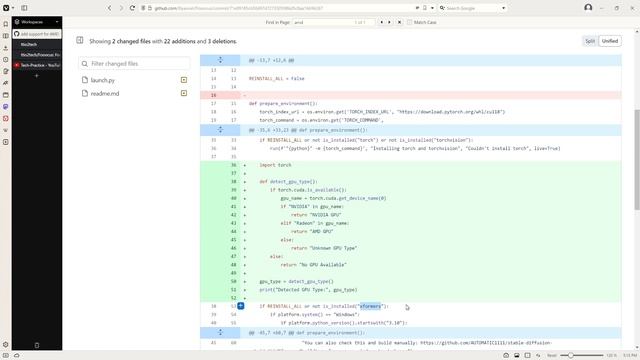Open the Downloads panel icon
640x360 pixels.
click(6, 48)
